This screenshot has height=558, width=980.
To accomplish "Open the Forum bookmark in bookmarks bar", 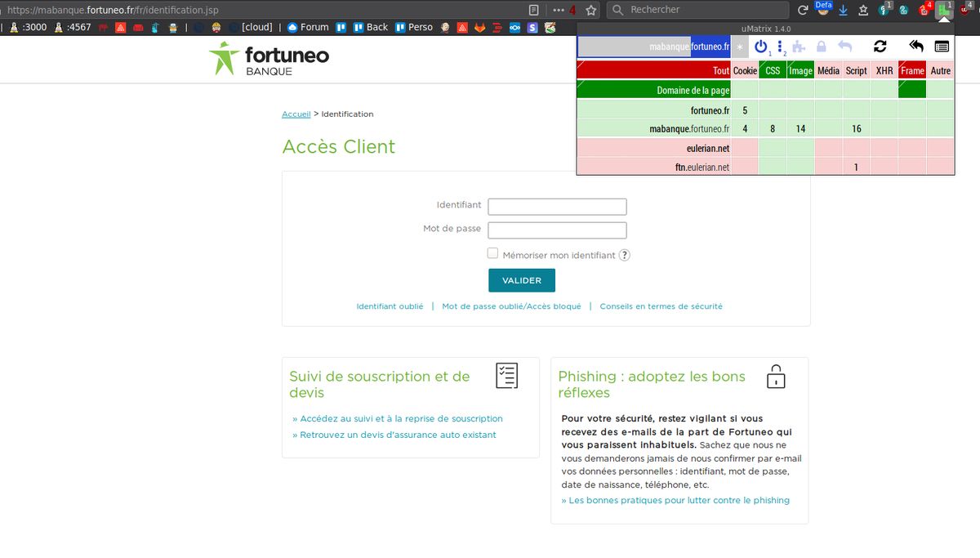I will click(x=308, y=27).
